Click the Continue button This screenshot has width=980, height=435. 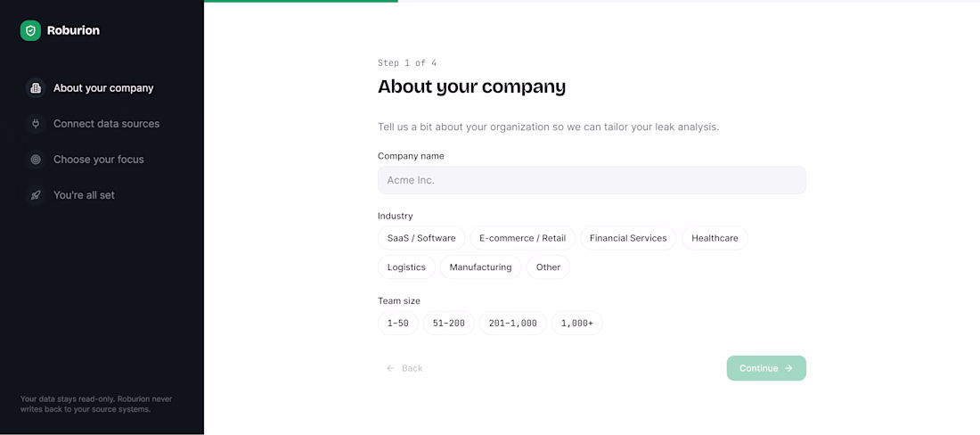[x=766, y=368]
